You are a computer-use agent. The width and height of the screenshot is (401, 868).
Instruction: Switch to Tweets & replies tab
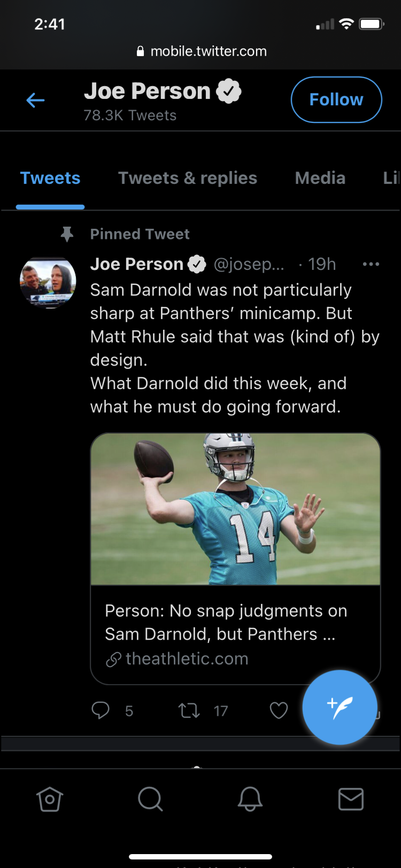pyautogui.click(x=188, y=178)
